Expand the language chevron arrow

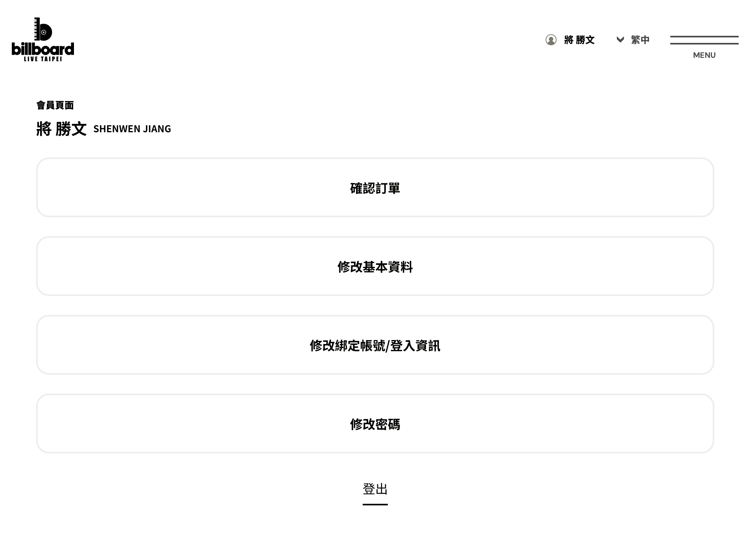tap(620, 39)
